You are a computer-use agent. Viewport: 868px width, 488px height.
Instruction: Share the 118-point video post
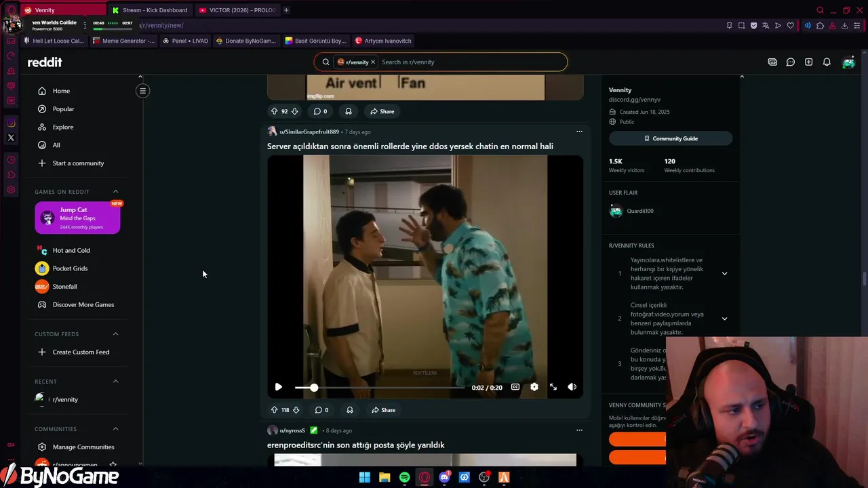[383, 410]
